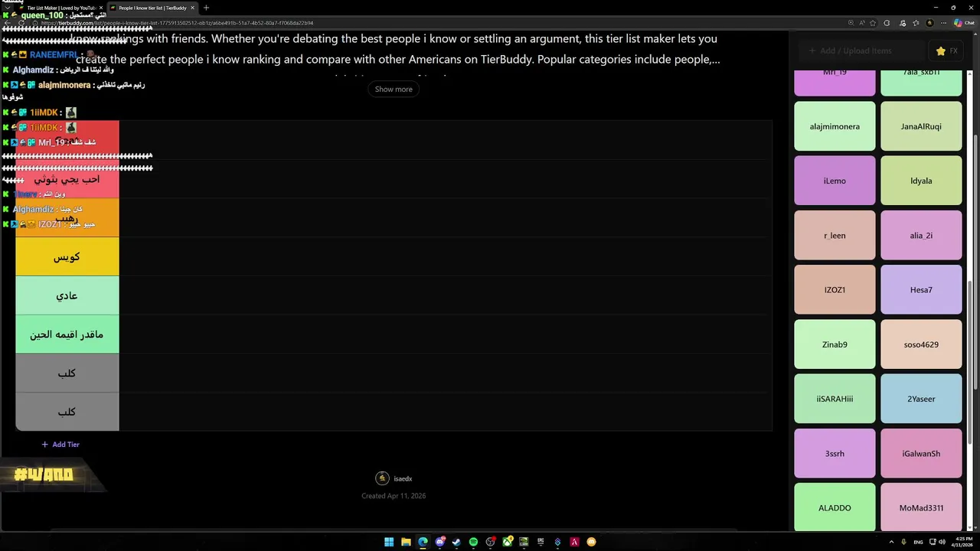This screenshot has width=980, height=551.
Task: Select the IZOZ1 item card
Action: point(835,290)
